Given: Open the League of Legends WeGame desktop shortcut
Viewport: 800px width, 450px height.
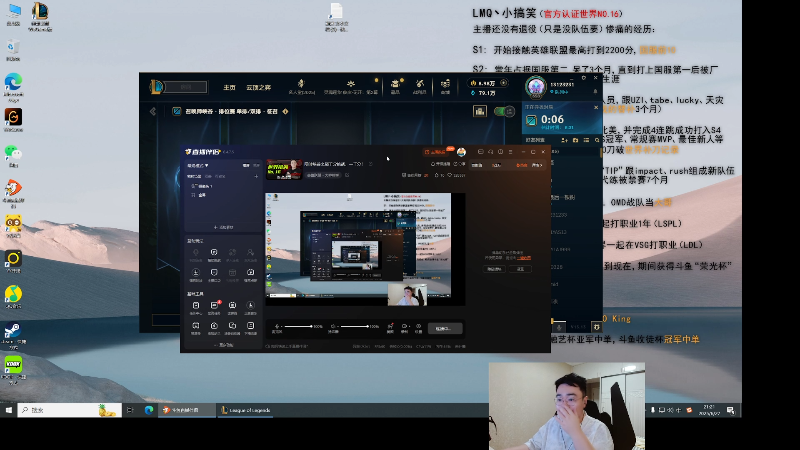Looking at the screenshot, I should click(x=40, y=17).
